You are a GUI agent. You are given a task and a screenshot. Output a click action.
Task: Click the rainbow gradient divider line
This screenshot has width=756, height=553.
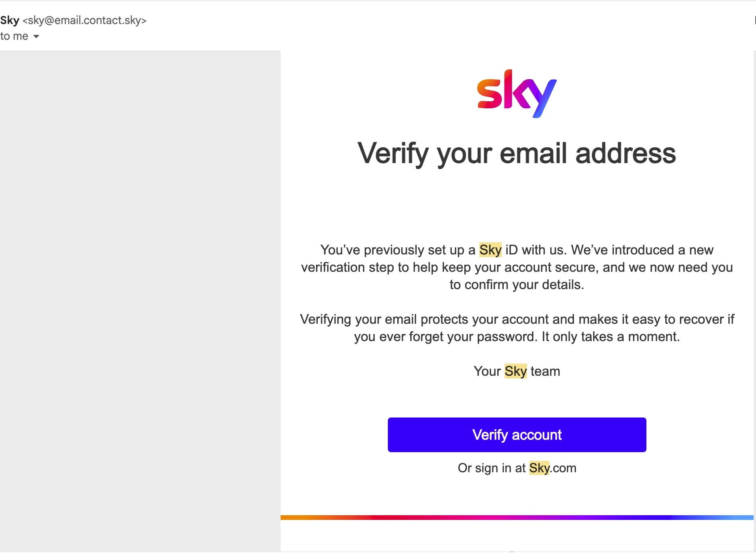point(516,518)
